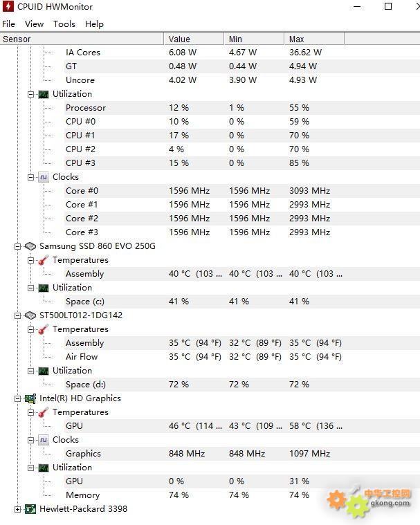Open the Tools menu
The image size is (420, 525).
pos(64,24)
